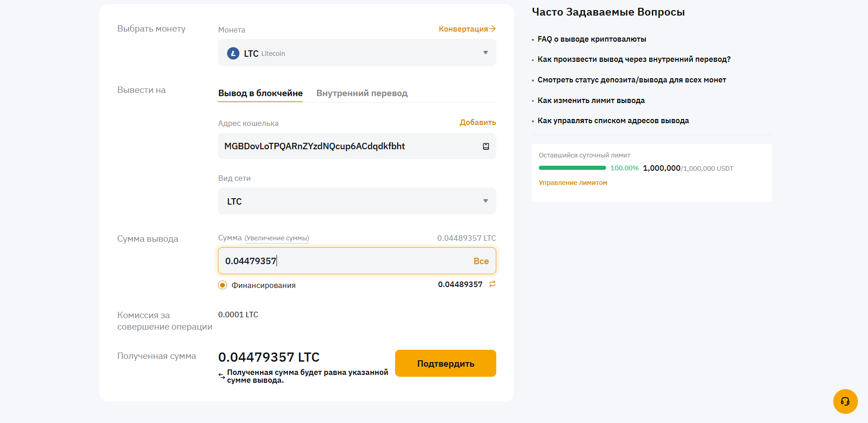Open the support headset chat button

(845, 401)
